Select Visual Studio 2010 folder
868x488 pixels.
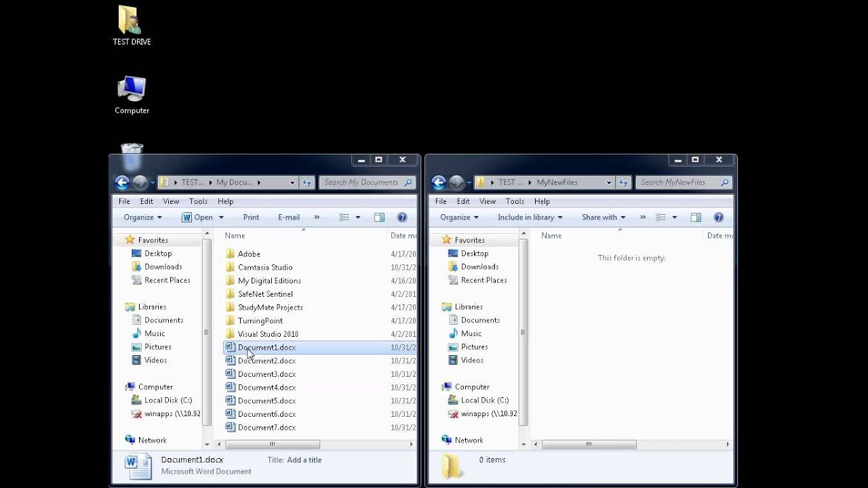(x=268, y=334)
